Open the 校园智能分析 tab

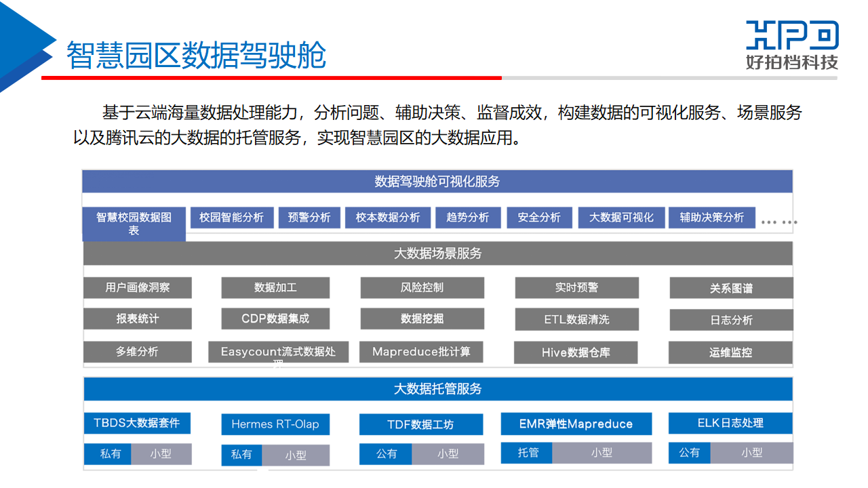coord(231,218)
